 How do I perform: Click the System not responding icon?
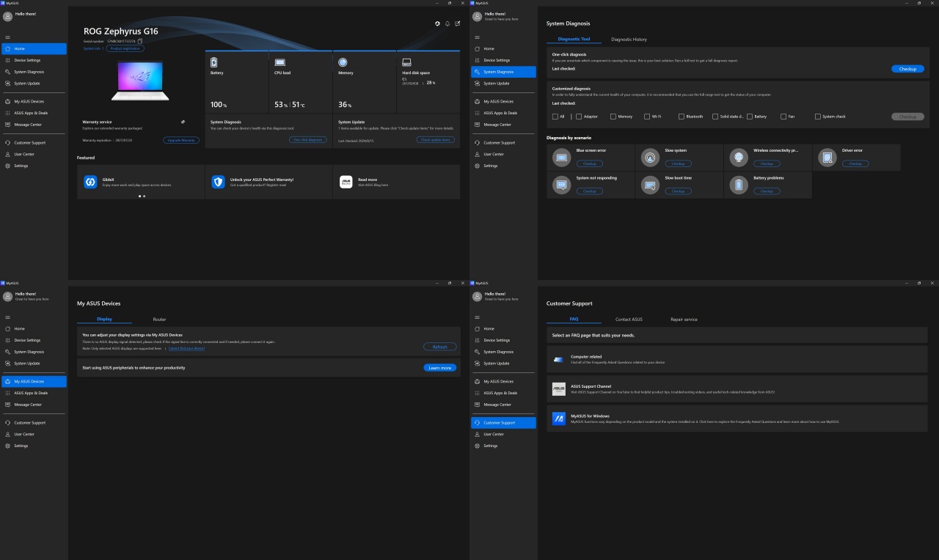point(562,185)
